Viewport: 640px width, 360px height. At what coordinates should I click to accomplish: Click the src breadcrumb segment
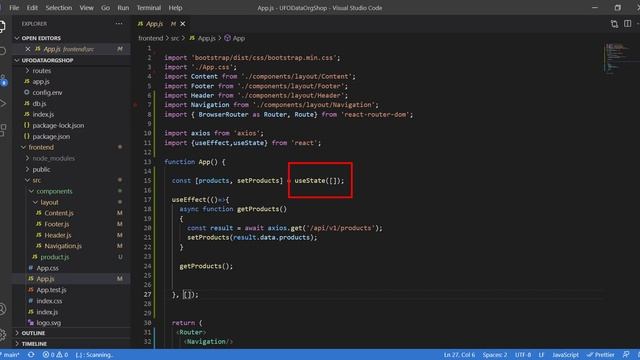[175, 38]
